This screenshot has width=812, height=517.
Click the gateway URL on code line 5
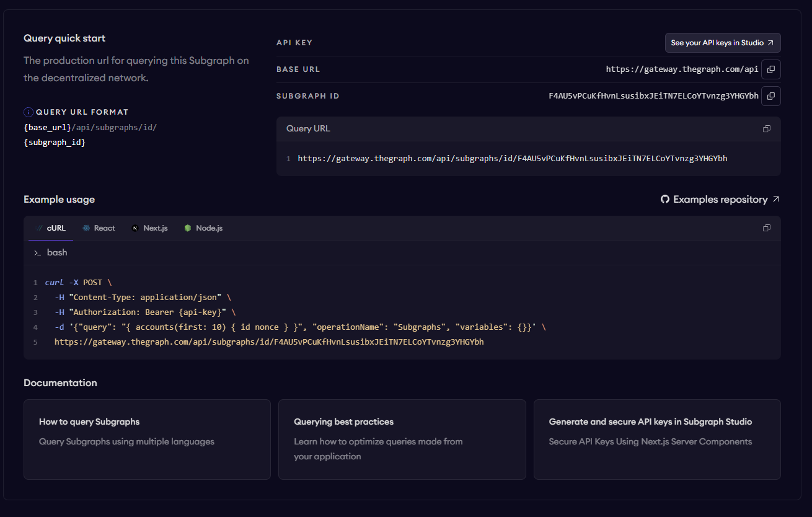[269, 342]
